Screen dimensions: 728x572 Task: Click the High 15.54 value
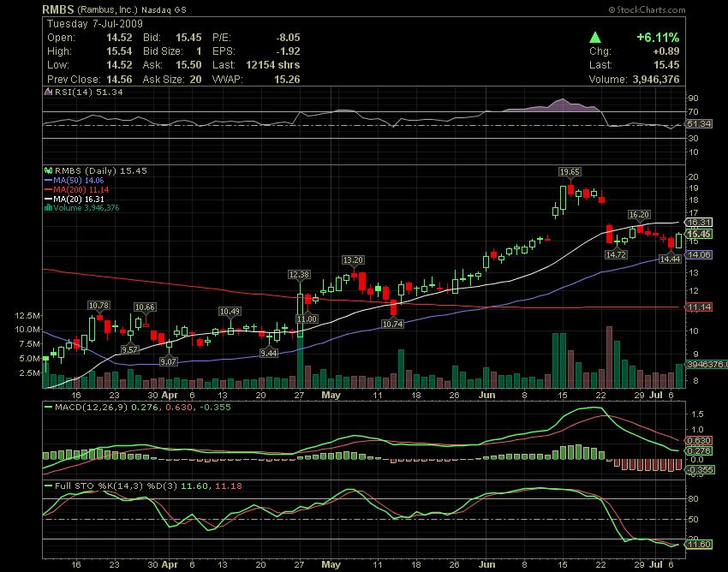[119, 51]
